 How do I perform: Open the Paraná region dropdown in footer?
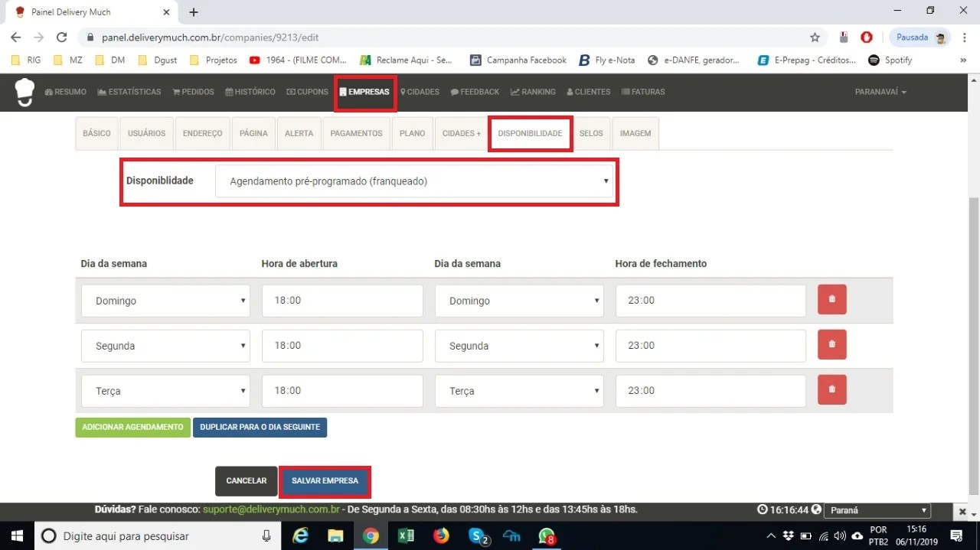(878, 510)
